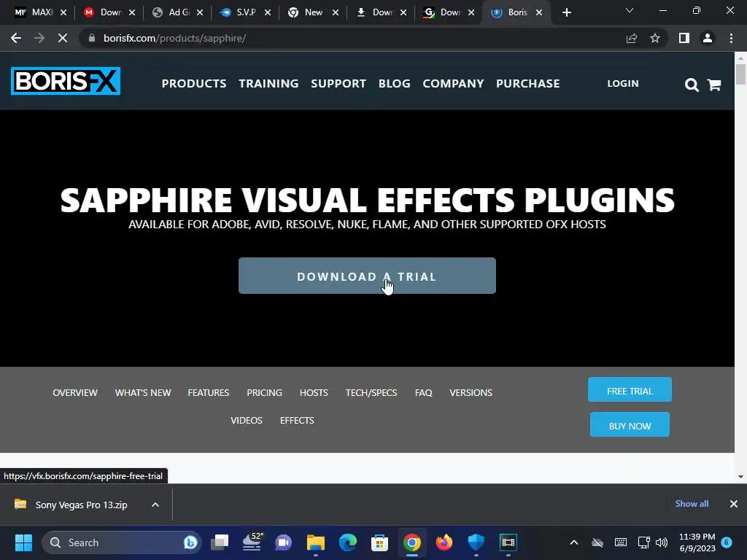
Task: Click the BorisFX logo
Action: click(x=66, y=81)
